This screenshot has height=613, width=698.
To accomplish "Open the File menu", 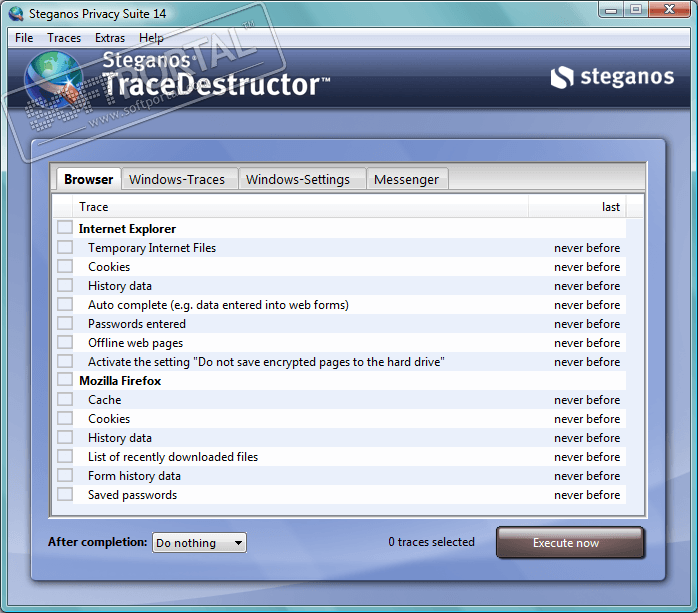I will 24,38.
